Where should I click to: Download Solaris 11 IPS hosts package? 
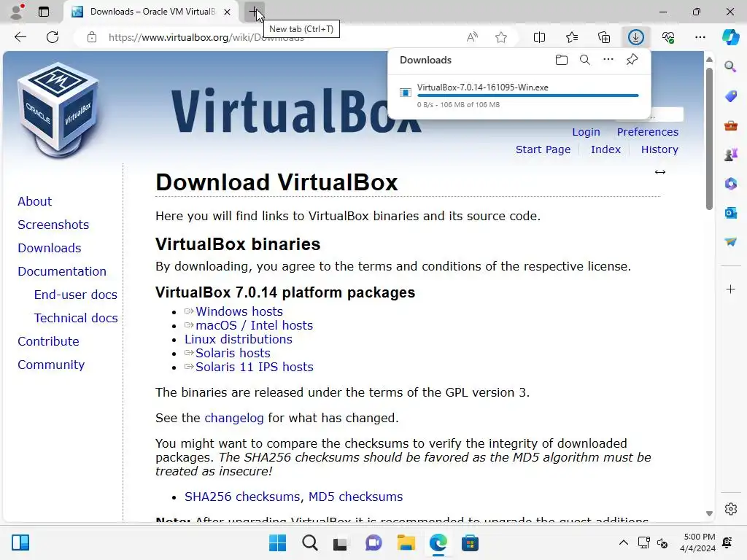pyautogui.click(x=255, y=367)
